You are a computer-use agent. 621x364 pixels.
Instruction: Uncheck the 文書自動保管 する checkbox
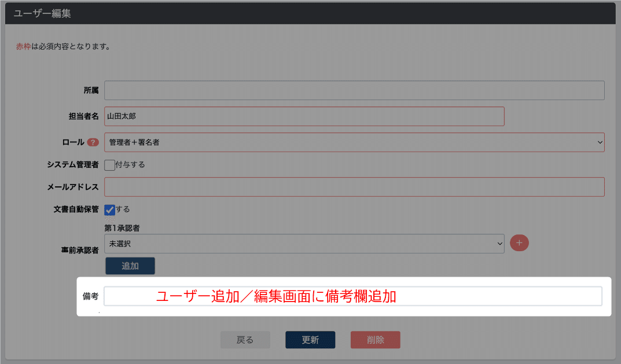coord(110,209)
